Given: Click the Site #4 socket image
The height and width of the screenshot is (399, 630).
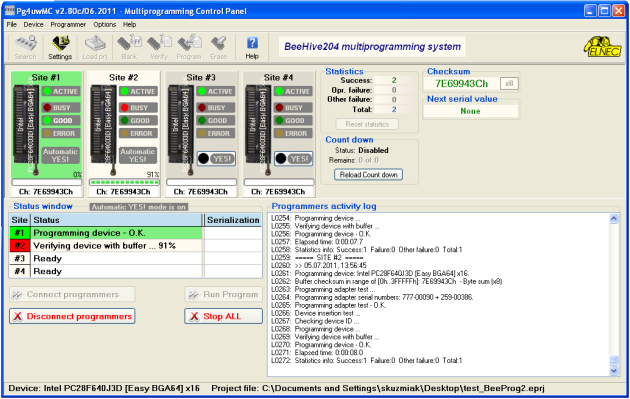Looking at the screenshot, I should (x=258, y=129).
